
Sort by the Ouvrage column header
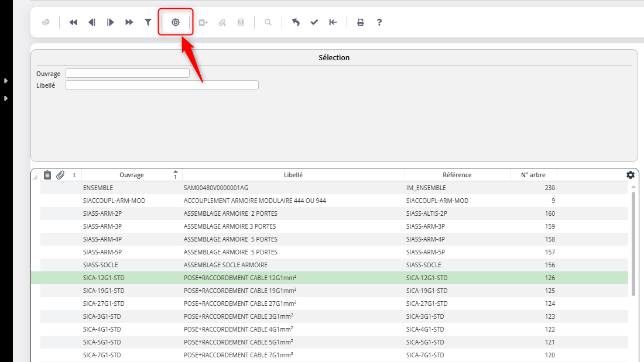131,175
